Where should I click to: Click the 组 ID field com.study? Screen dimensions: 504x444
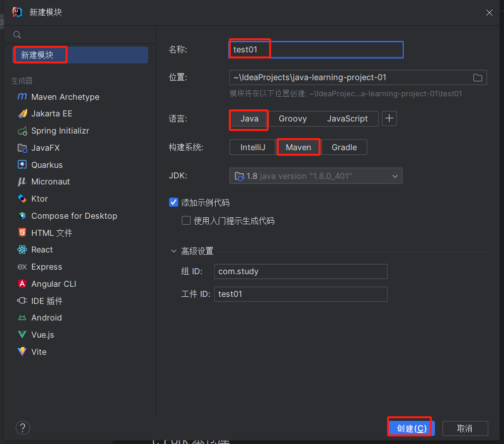point(300,271)
